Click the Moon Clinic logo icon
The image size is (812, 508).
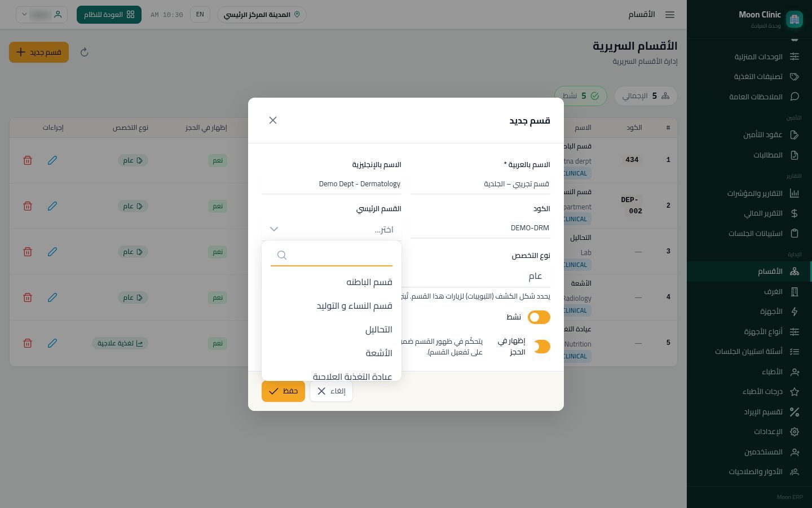pos(795,19)
